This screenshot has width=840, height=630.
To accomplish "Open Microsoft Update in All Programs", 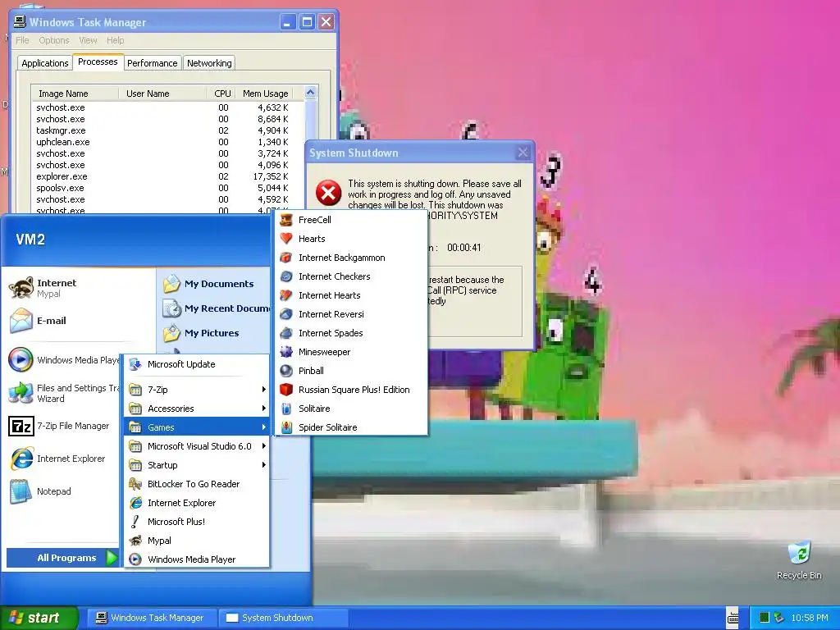I will (197, 364).
